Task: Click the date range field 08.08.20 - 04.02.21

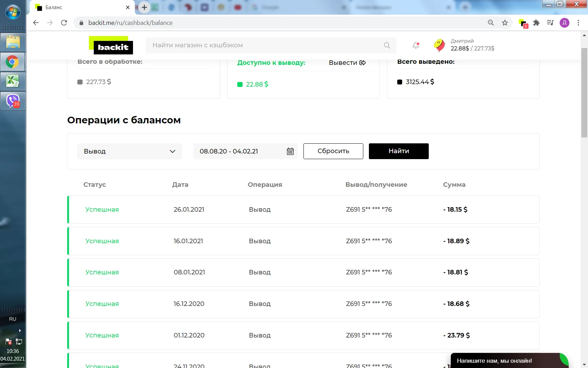Action: point(245,151)
